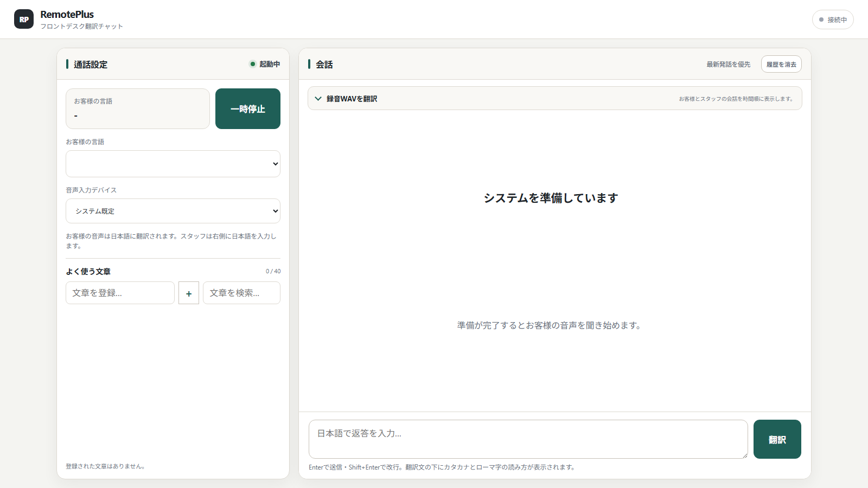Click the システムを準備しています message

click(x=551, y=198)
